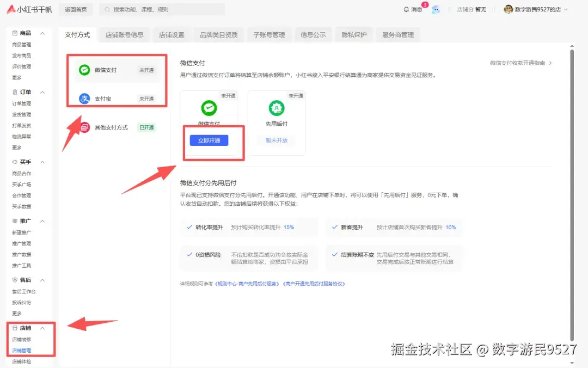This screenshot has height=368, width=588.
Task: Select the 支付宝 blue payment icon
Action: tap(83, 99)
